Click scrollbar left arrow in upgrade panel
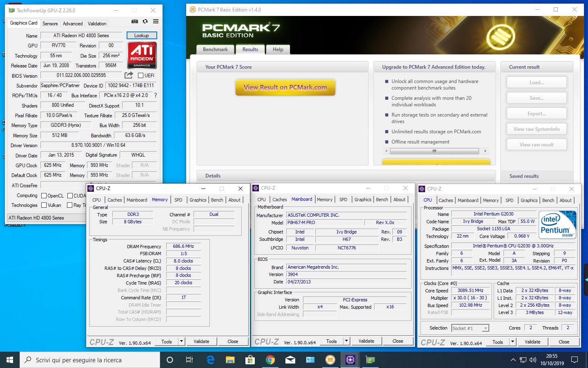588x368 pixels. point(386,151)
